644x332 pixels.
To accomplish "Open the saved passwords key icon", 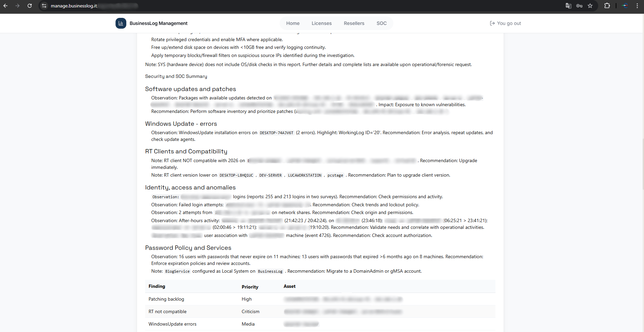I will [579, 6].
